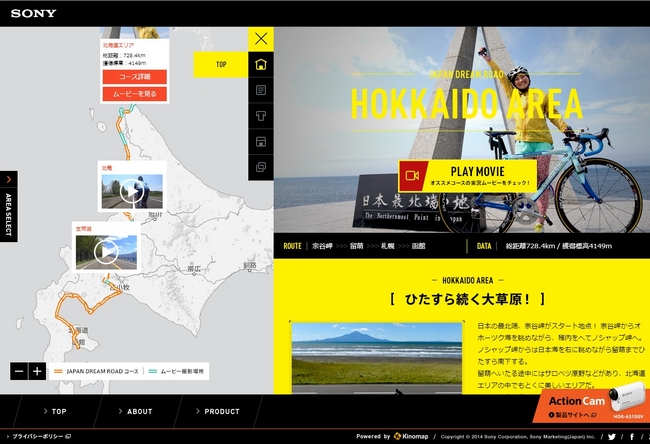
Task: Zoom out the map with minus button
Action: point(19,371)
